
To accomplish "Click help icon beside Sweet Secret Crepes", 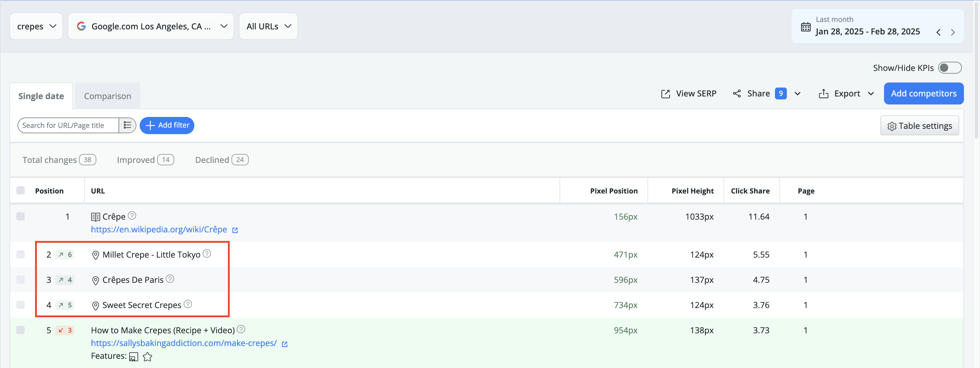I will click(x=188, y=304).
